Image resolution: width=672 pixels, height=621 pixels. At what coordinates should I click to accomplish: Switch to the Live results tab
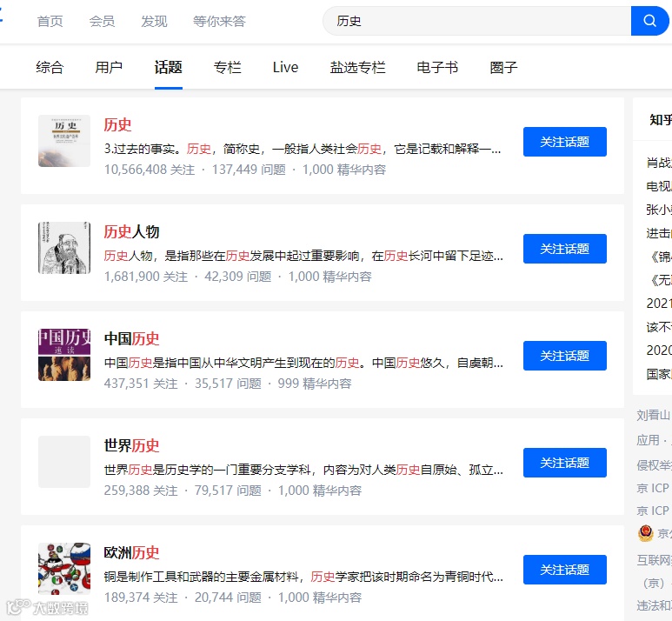pyautogui.click(x=285, y=67)
